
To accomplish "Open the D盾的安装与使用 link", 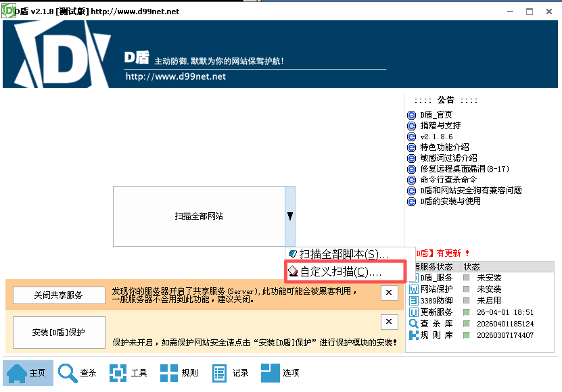I will [x=450, y=201].
